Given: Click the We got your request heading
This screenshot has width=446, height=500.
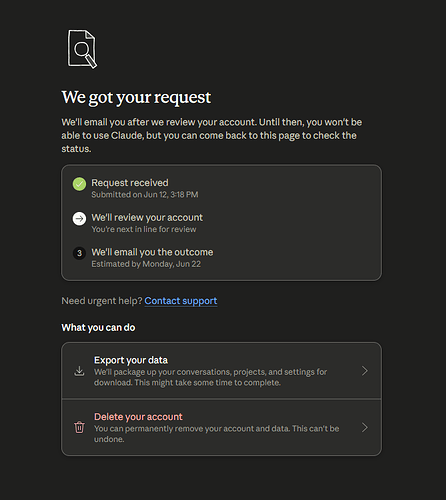Looking at the screenshot, I should click(x=136, y=97).
